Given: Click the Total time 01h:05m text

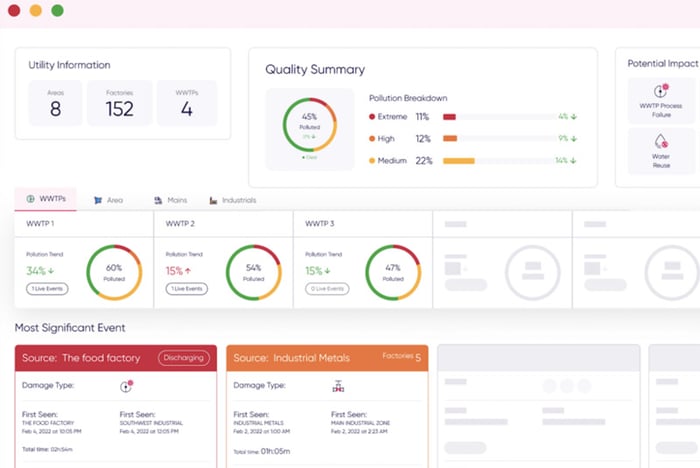Looking at the screenshot, I should pos(262,451).
